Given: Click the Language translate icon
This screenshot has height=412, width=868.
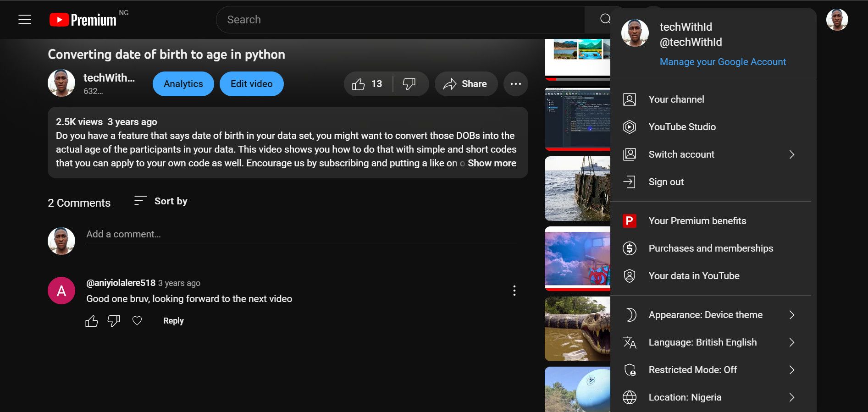Looking at the screenshot, I should point(630,342).
